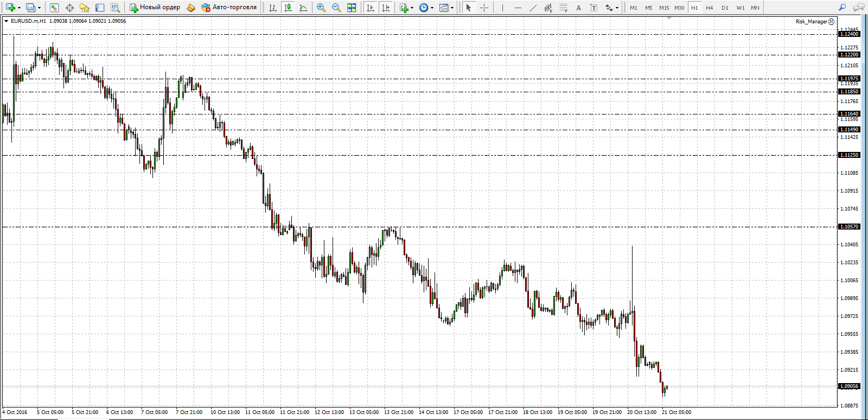
Task: Open the Indicators list icon
Action: [404, 8]
